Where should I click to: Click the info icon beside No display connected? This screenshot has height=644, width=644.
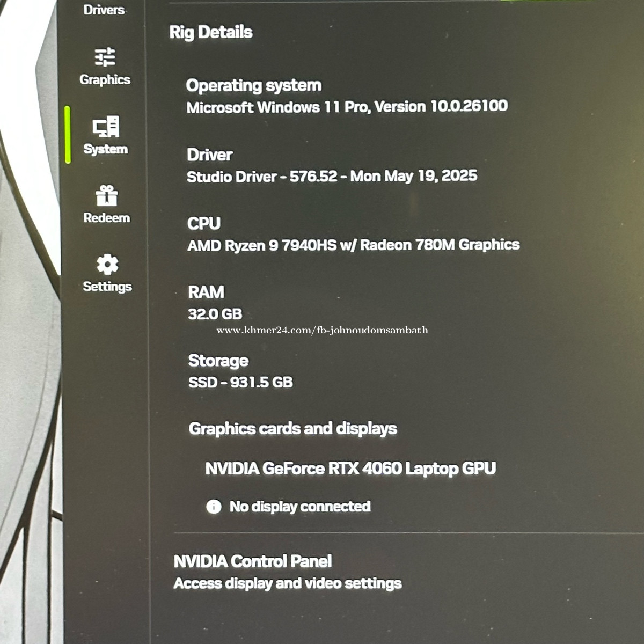[x=214, y=506]
